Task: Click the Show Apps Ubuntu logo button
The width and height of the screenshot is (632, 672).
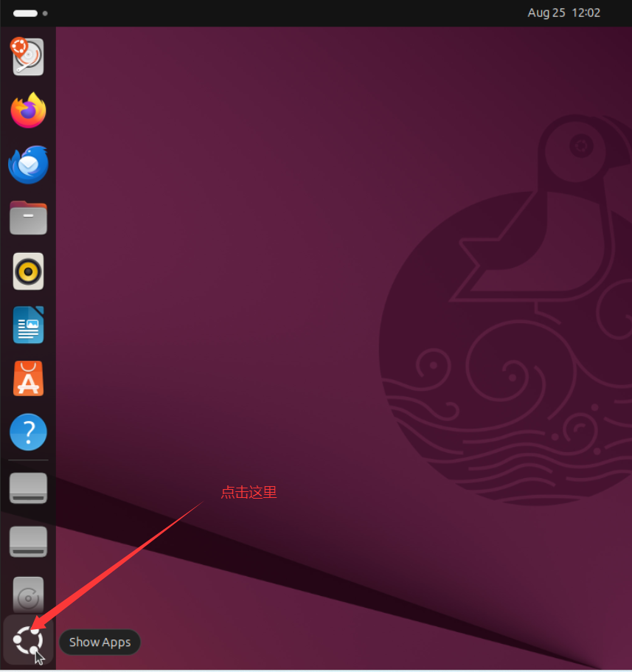Action: point(28,640)
